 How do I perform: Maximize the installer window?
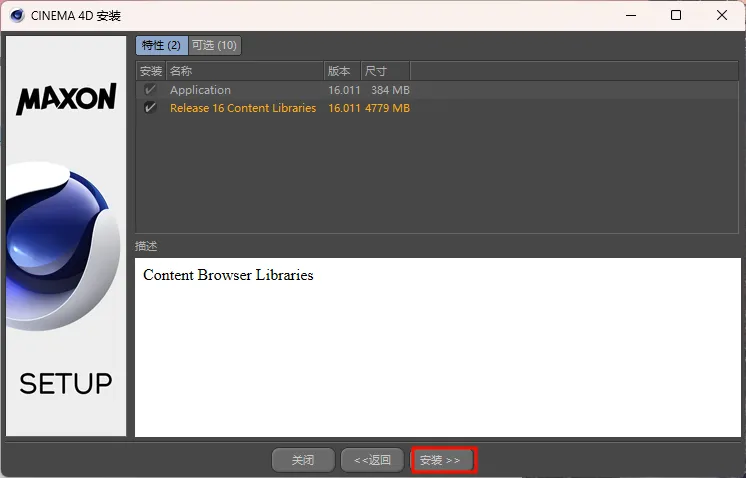click(676, 15)
